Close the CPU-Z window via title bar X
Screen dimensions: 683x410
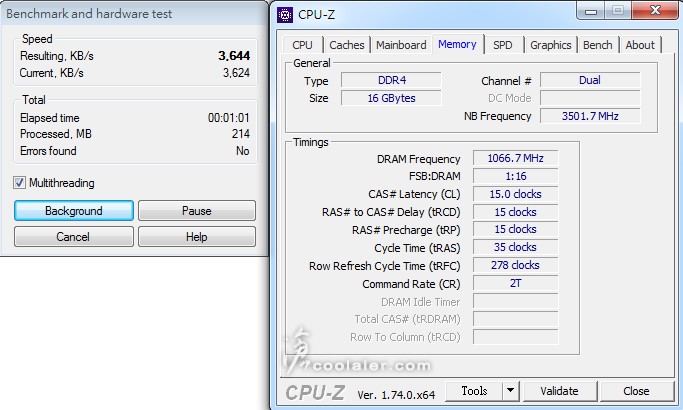pyautogui.click(x=655, y=10)
